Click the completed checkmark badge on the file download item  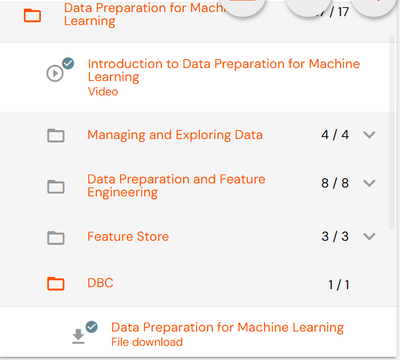coord(92,327)
